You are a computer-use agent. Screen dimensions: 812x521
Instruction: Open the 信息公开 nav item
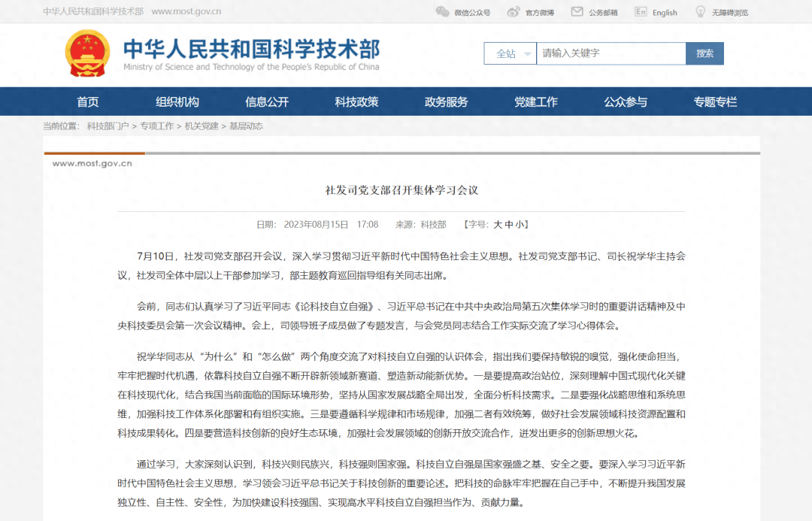click(267, 102)
